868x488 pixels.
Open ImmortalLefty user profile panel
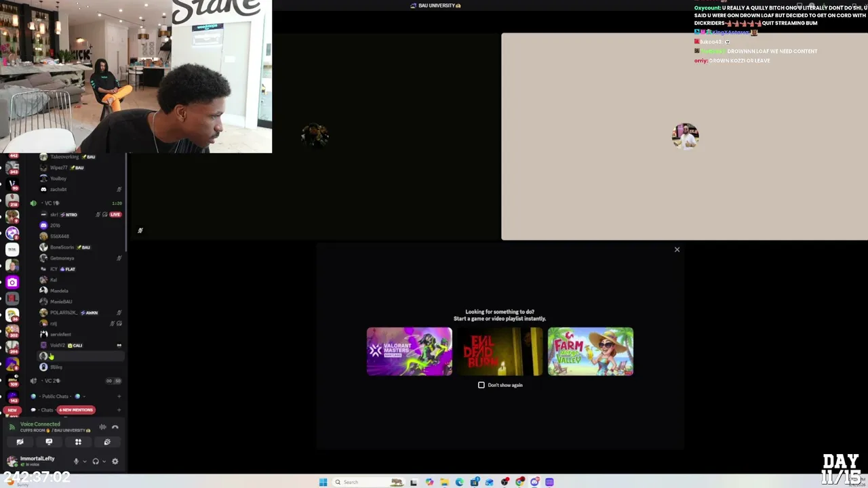(37, 461)
